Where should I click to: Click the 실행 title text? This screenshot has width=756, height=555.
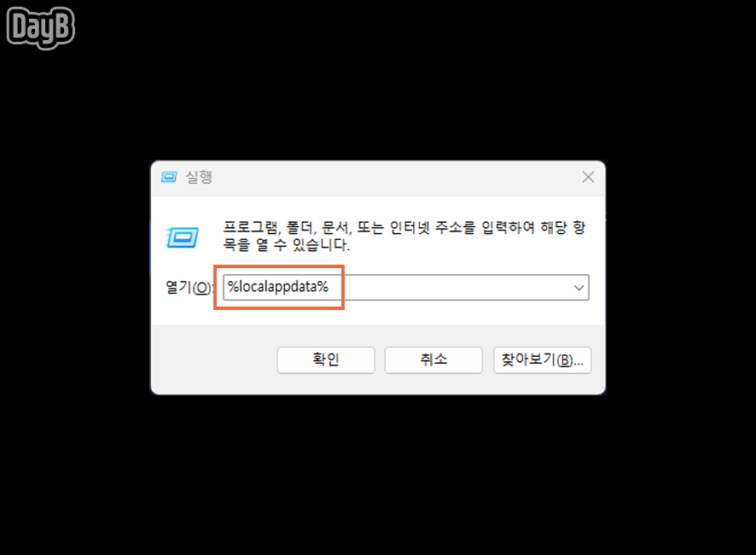(199, 177)
